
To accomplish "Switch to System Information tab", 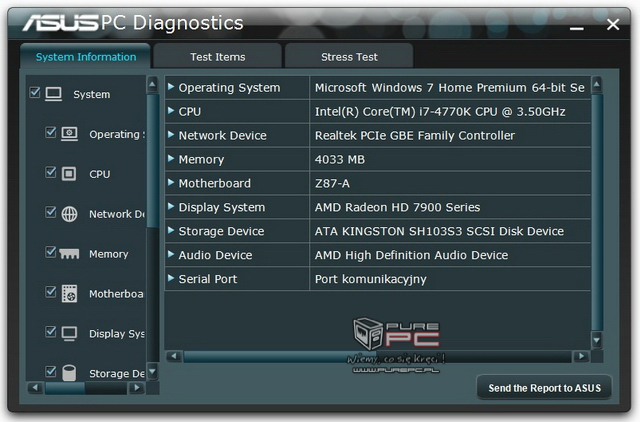I will 86,56.
